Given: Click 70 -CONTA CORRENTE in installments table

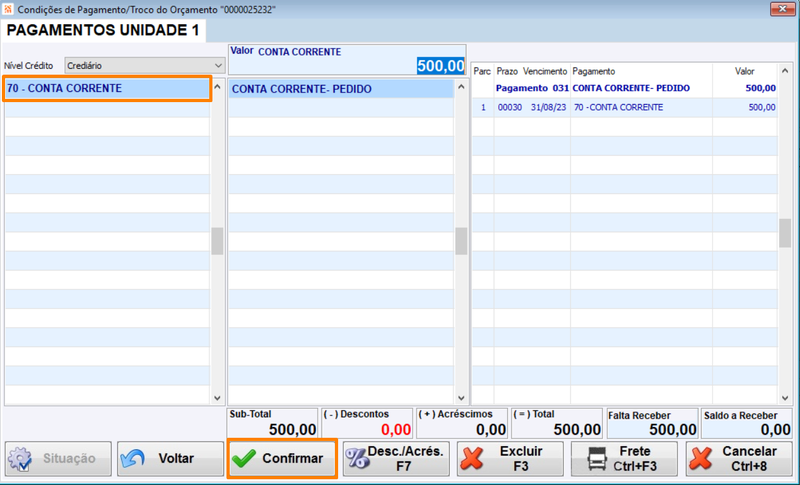Looking at the screenshot, I should pyautogui.click(x=618, y=108).
